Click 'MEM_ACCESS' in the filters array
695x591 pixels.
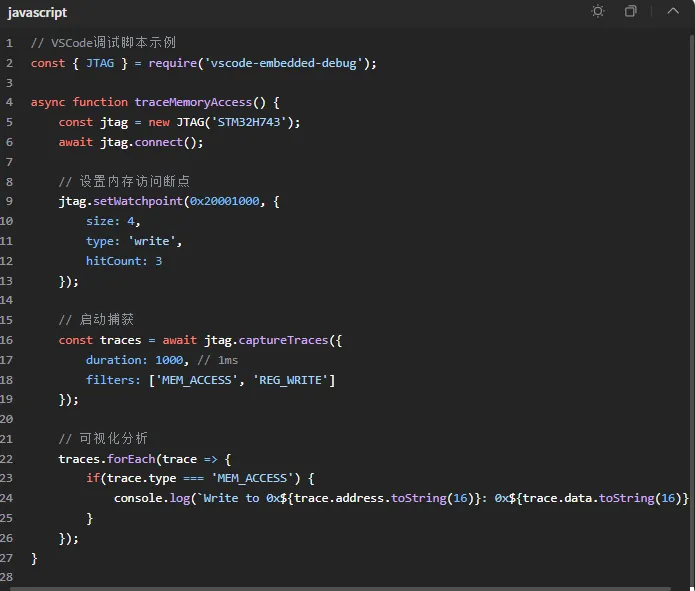click(x=197, y=380)
